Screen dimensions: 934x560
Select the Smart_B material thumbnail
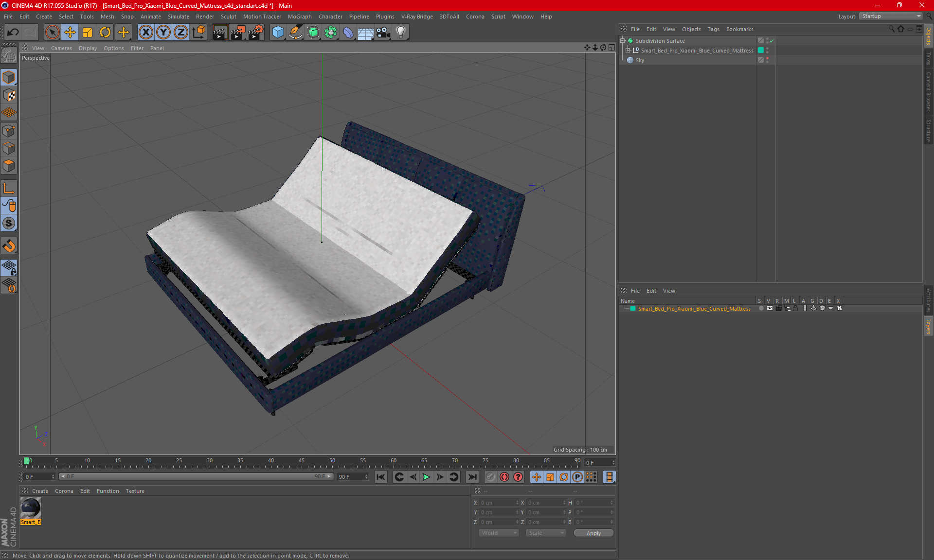click(31, 508)
